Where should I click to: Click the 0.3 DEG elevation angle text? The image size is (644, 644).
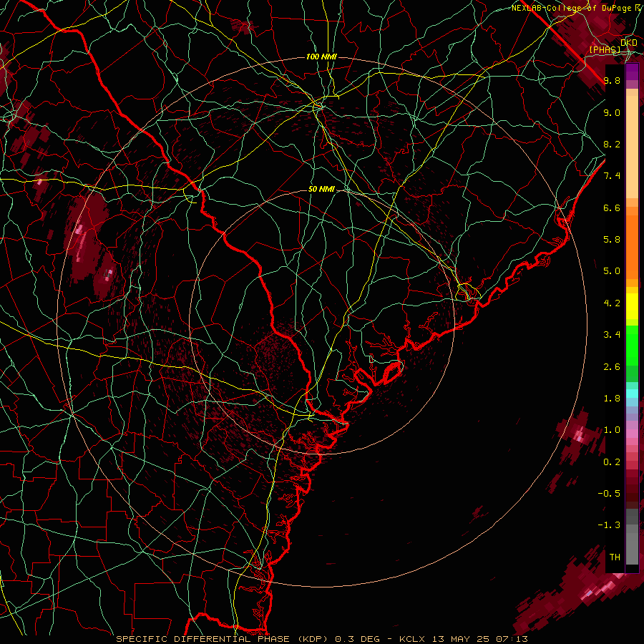(356, 639)
